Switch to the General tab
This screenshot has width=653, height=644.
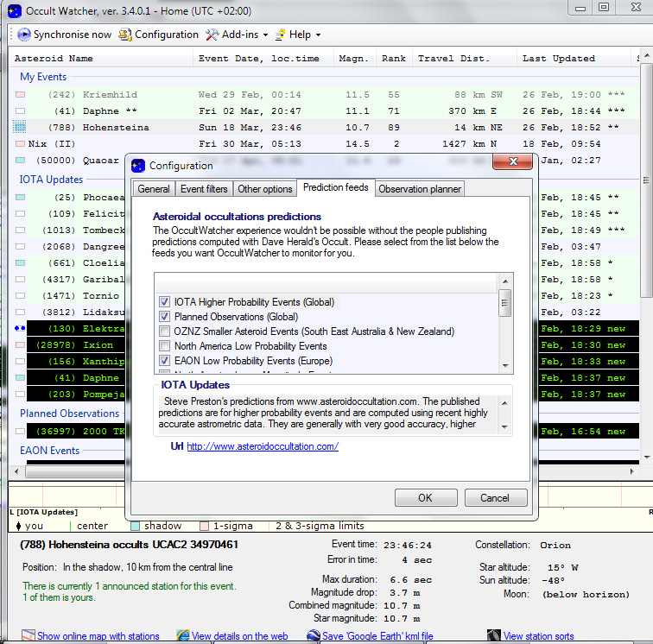(x=153, y=189)
